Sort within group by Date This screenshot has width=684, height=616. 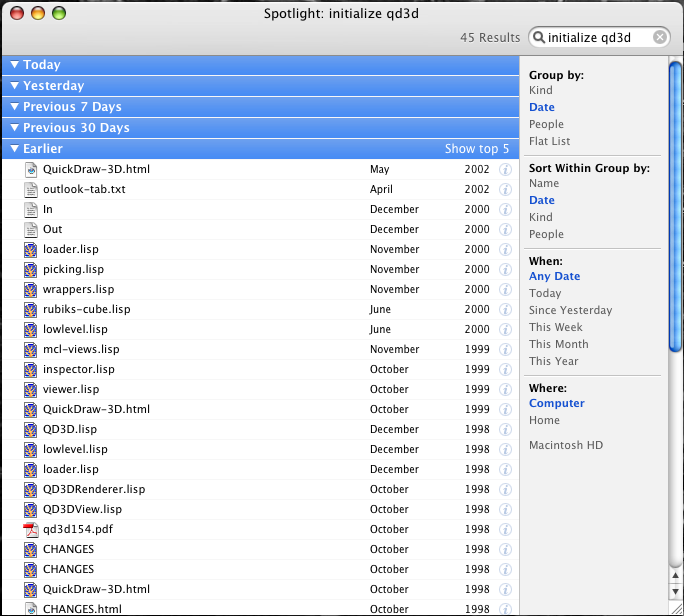tap(542, 200)
